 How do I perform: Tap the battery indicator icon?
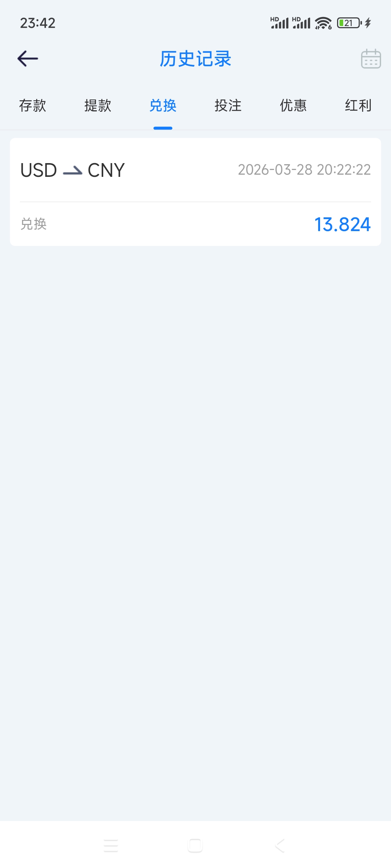[x=349, y=23]
